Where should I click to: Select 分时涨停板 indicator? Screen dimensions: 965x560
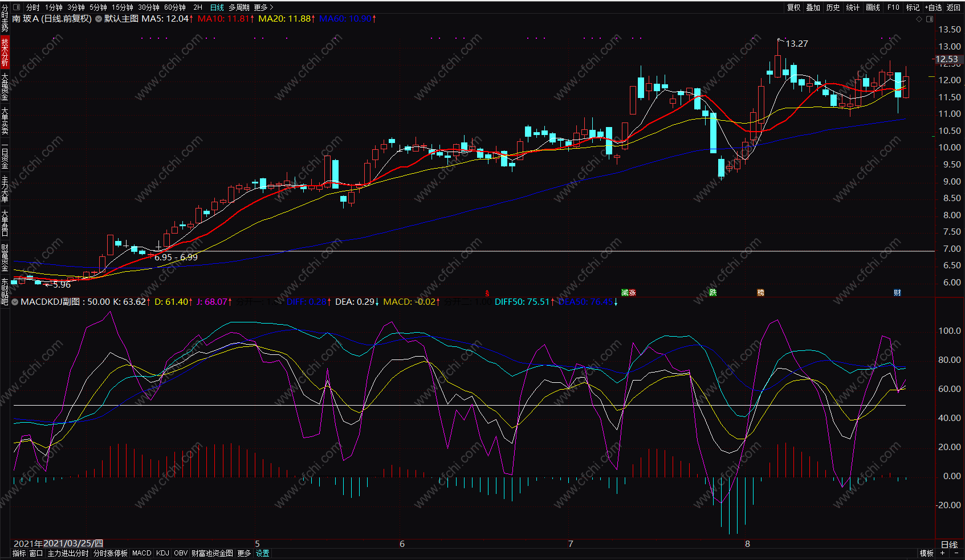coord(111,553)
